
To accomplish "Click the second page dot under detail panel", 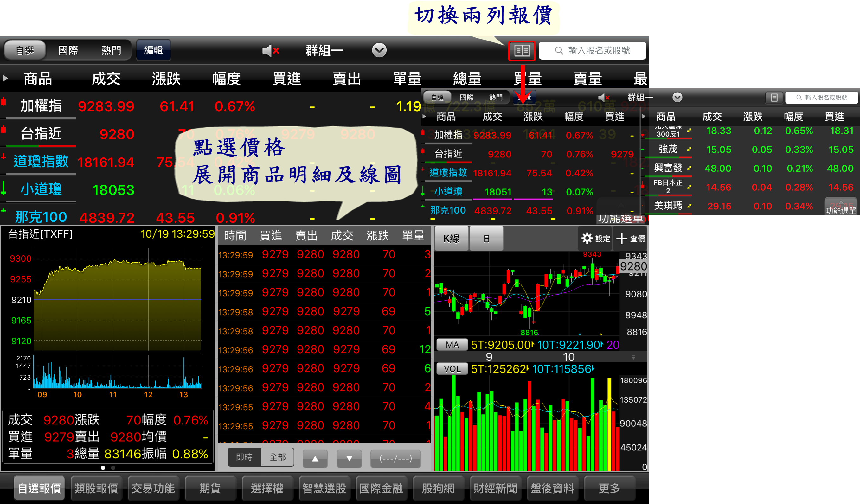I will 113,468.
